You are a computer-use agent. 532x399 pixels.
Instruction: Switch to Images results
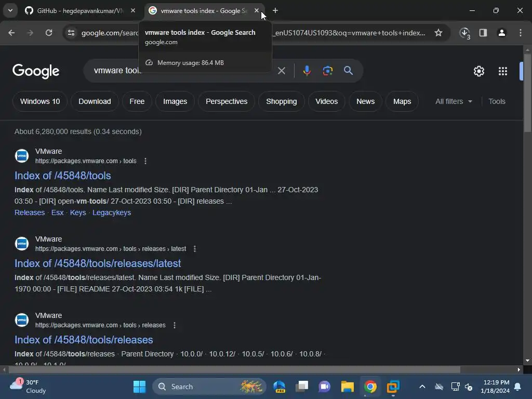coord(175,101)
